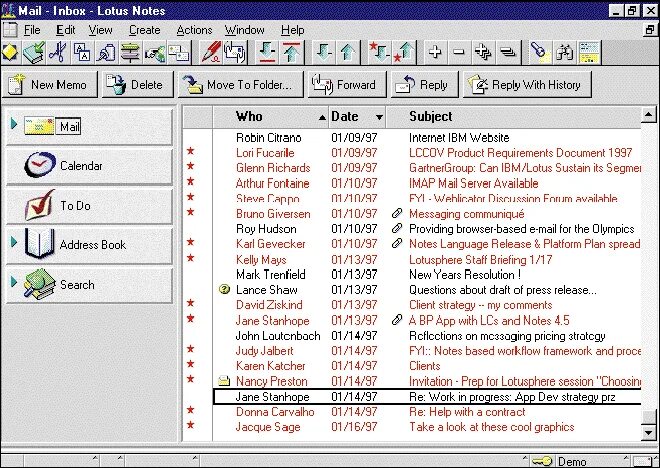
Task: Click the address cards SmartIcon
Action: coord(178,53)
